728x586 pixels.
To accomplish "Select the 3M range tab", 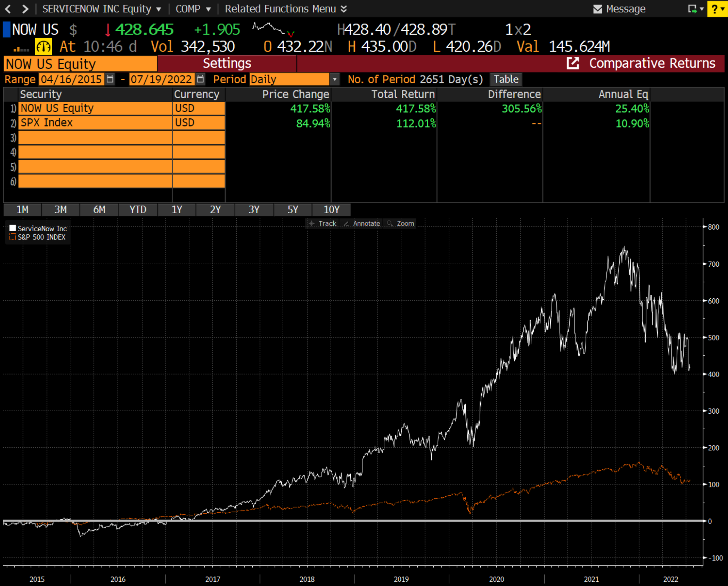I will point(61,210).
